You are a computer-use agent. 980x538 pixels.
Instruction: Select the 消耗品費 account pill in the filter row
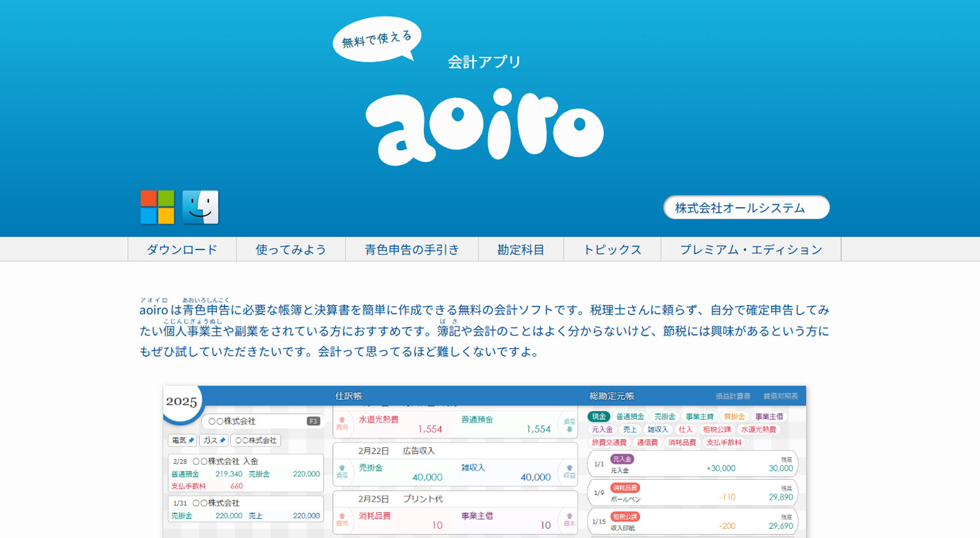pos(682,442)
